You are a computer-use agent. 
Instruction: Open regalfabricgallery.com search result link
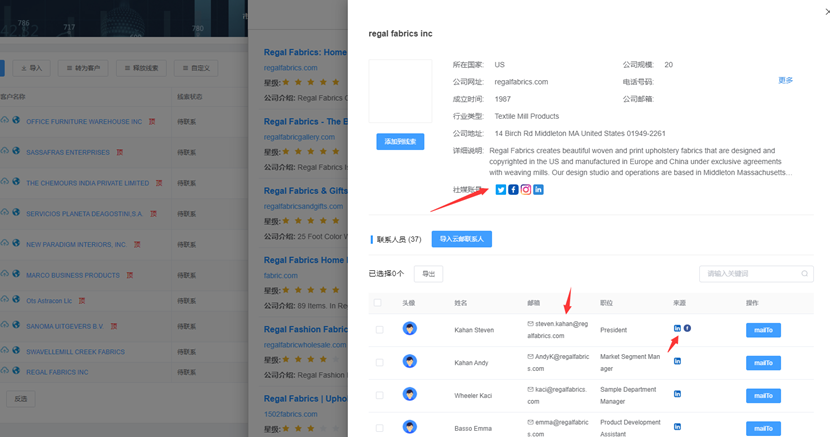tap(299, 137)
